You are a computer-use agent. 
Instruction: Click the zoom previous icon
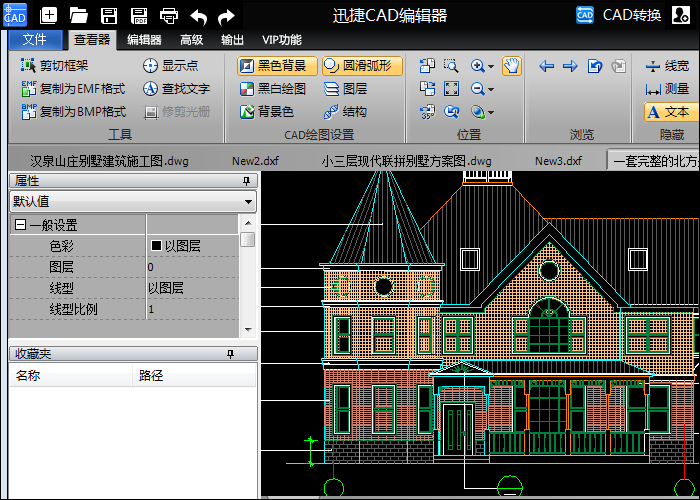pyautogui.click(x=451, y=112)
